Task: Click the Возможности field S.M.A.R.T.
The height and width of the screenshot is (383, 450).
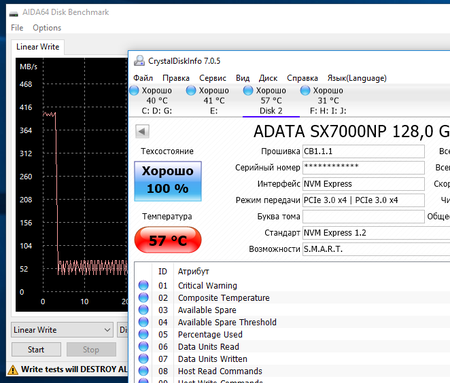Action: click(x=376, y=249)
